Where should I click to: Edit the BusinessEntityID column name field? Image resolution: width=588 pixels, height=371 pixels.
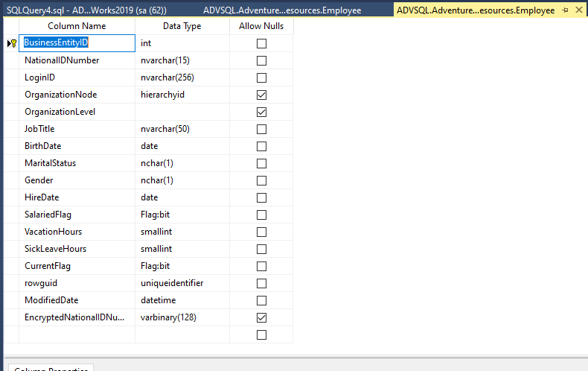point(77,43)
